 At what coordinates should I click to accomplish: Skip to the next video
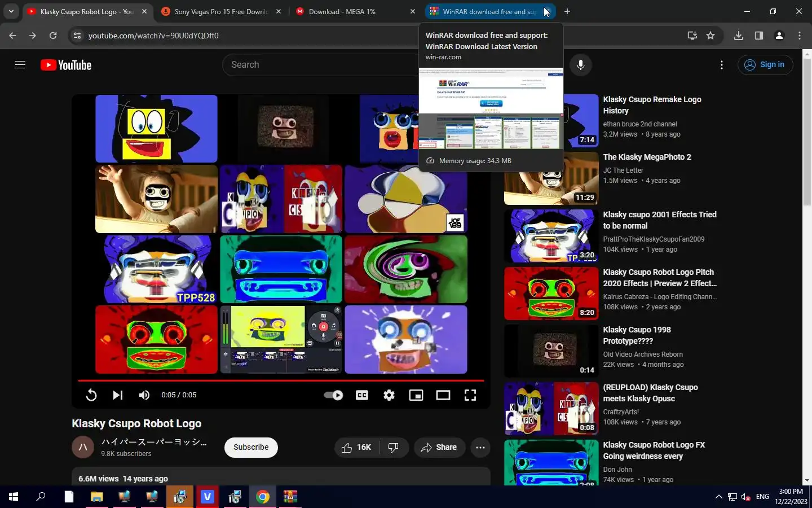tap(117, 395)
